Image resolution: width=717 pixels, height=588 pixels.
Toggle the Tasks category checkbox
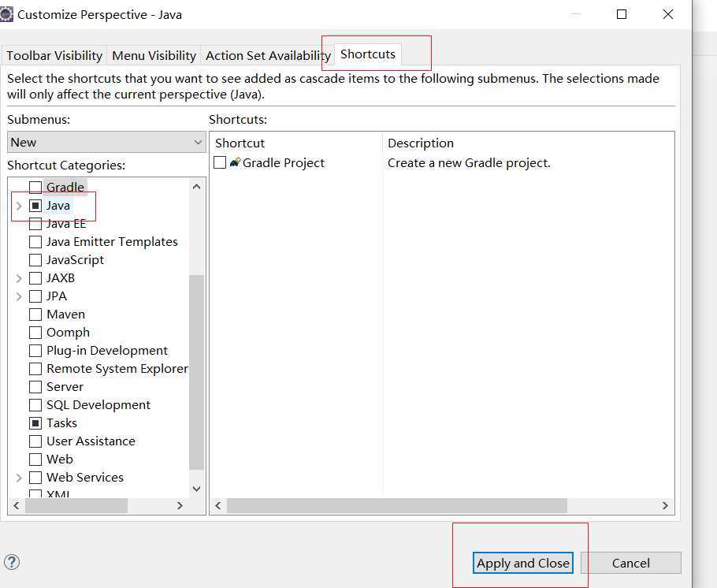(x=35, y=422)
